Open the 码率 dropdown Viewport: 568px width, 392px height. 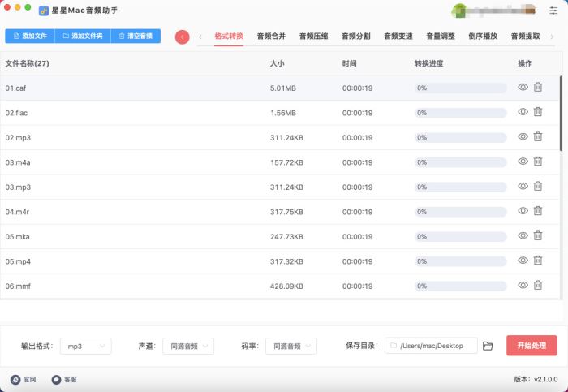[291, 346]
